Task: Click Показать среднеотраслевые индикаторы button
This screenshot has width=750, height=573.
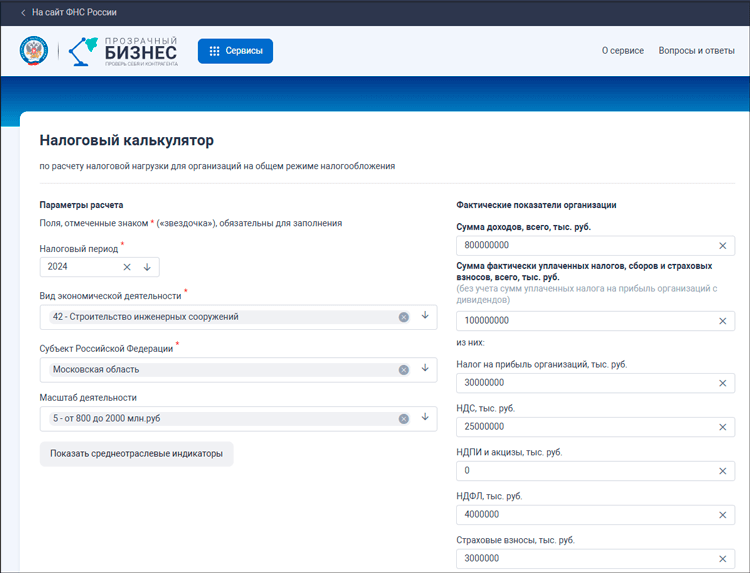Action: click(136, 454)
